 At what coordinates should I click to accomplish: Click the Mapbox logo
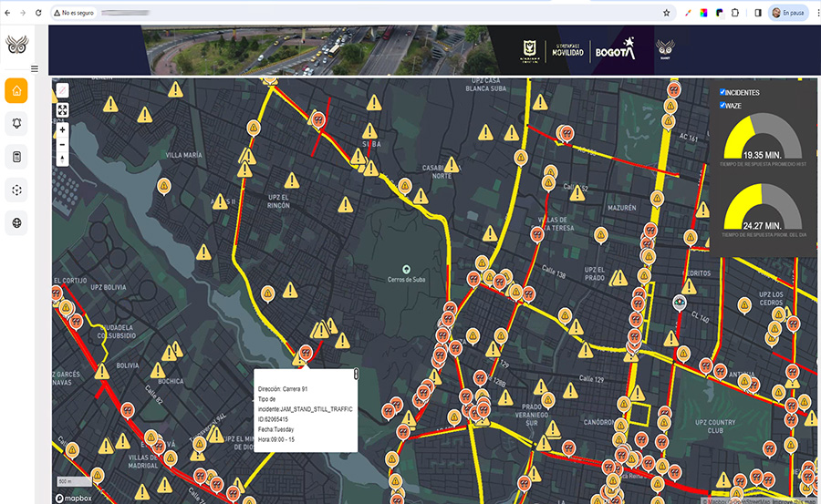coord(74,499)
